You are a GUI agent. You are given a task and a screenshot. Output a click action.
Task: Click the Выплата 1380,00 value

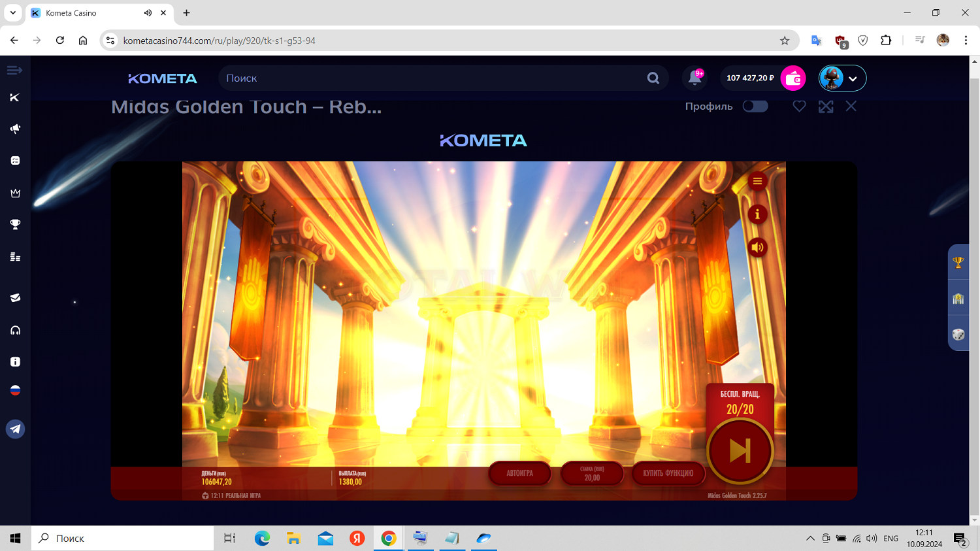(350, 482)
